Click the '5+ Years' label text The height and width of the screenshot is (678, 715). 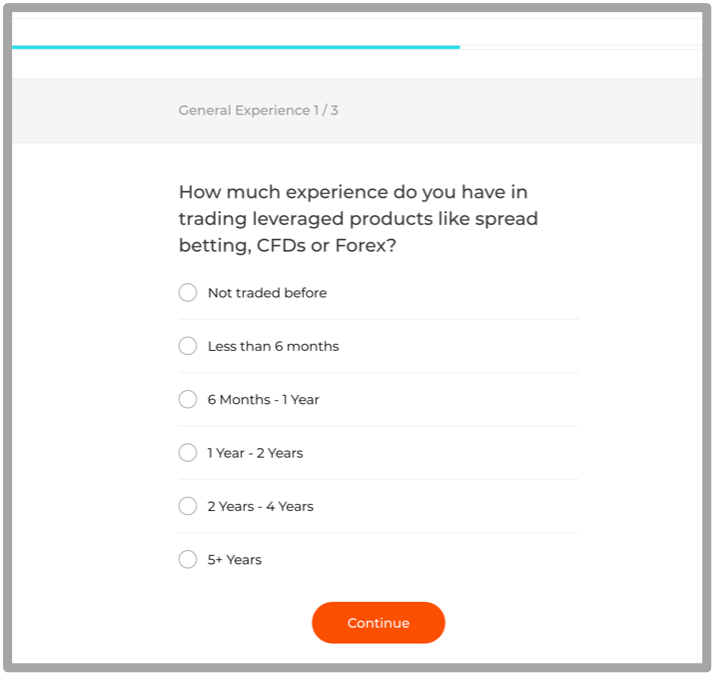tap(234, 559)
